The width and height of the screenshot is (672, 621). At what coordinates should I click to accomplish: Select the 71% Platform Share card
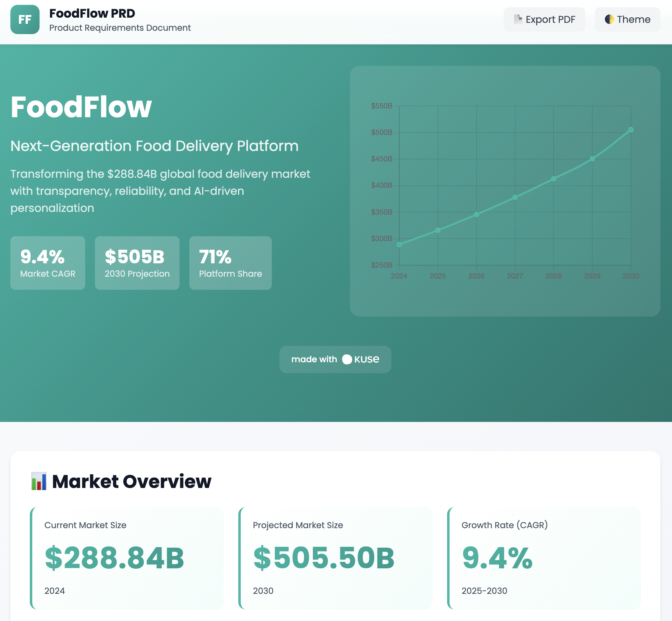click(230, 263)
